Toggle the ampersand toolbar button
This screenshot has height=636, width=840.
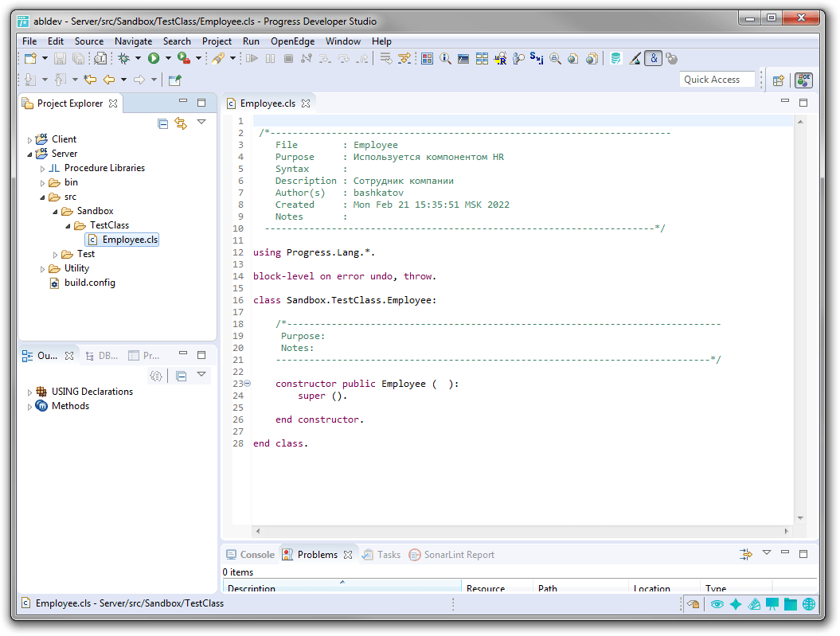(654, 58)
